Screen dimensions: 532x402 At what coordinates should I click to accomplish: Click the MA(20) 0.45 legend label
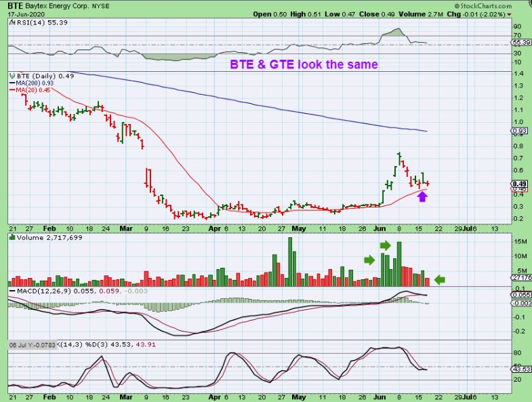[33, 90]
